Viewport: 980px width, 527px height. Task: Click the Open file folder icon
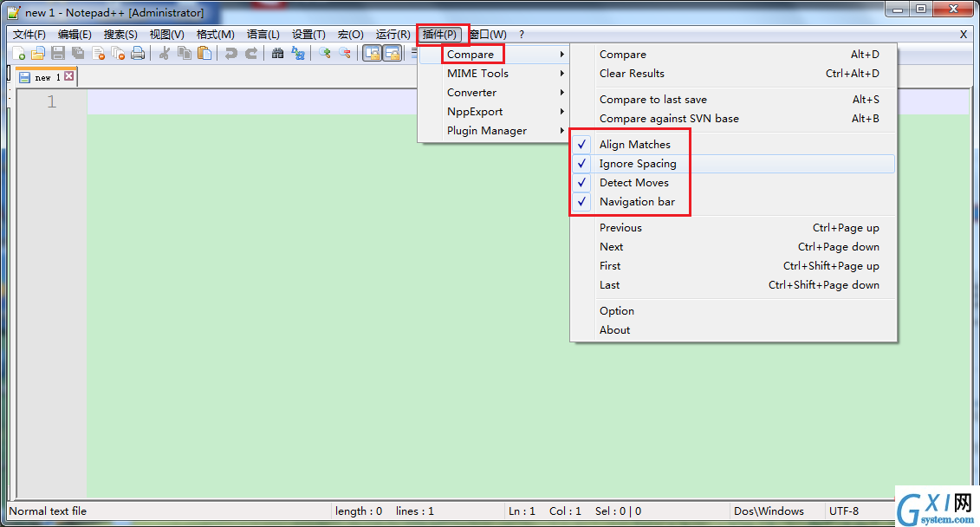tap(38, 54)
